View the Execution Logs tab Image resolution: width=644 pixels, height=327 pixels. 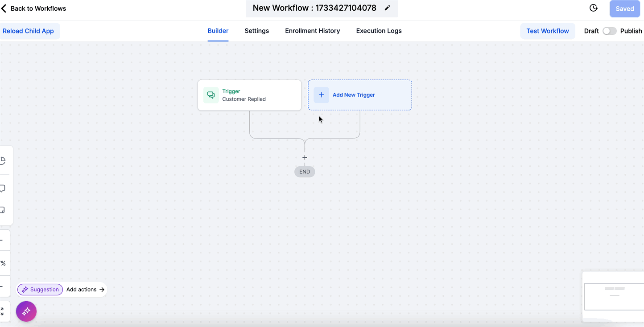[379, 31]
